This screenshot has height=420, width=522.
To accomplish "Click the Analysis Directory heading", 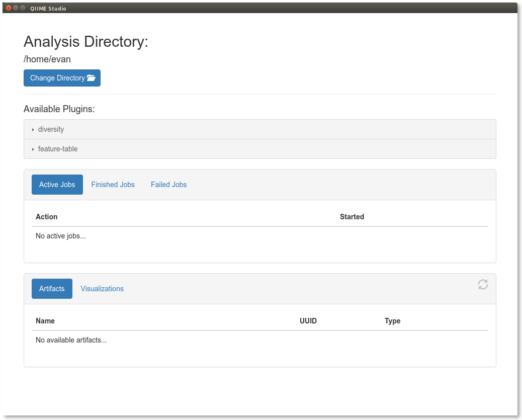I will [86, 42].
